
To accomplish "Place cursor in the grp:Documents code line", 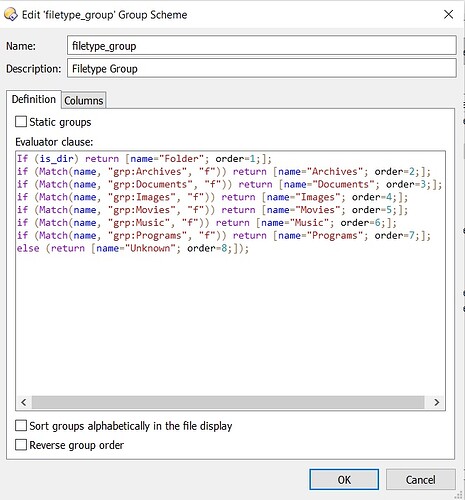I will pos(229,184).
